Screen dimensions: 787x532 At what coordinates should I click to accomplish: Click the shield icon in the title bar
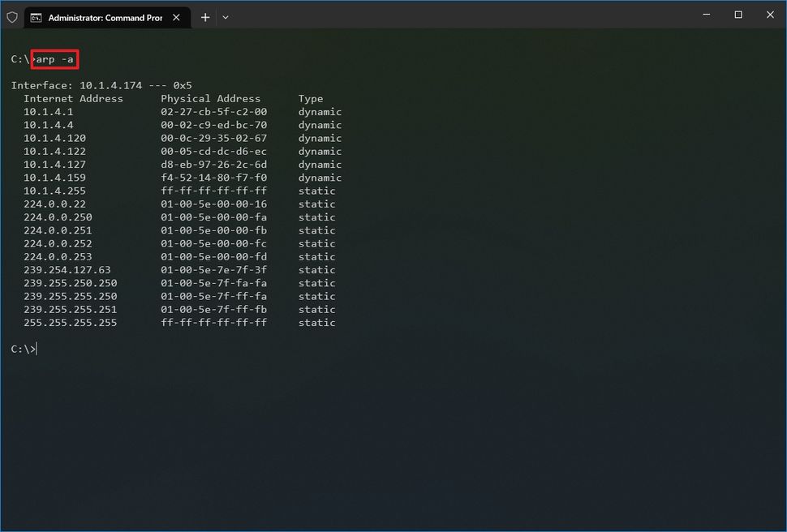click(x=12, y=18)
